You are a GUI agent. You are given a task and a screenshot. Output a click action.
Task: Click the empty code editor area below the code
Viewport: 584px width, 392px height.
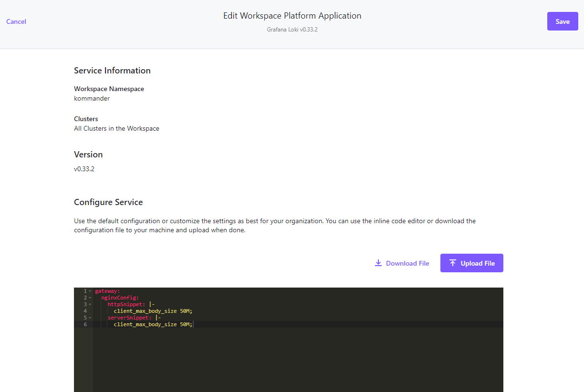coord(298,360)
